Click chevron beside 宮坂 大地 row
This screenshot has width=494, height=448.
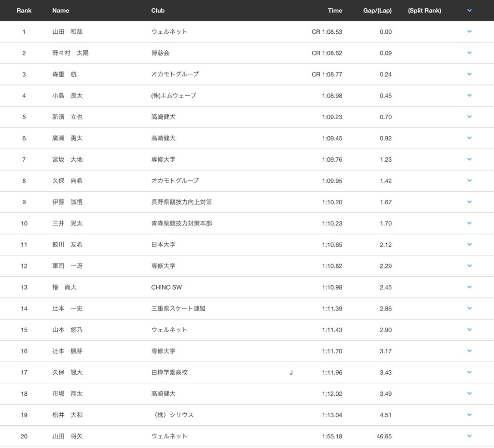(469, 159)
